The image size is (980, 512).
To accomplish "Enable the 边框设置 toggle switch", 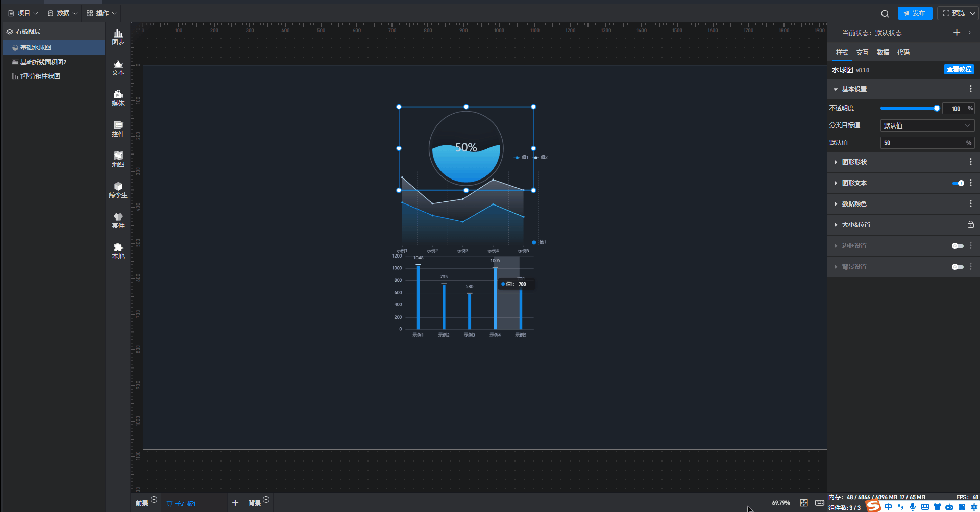I will pos(958,246).
